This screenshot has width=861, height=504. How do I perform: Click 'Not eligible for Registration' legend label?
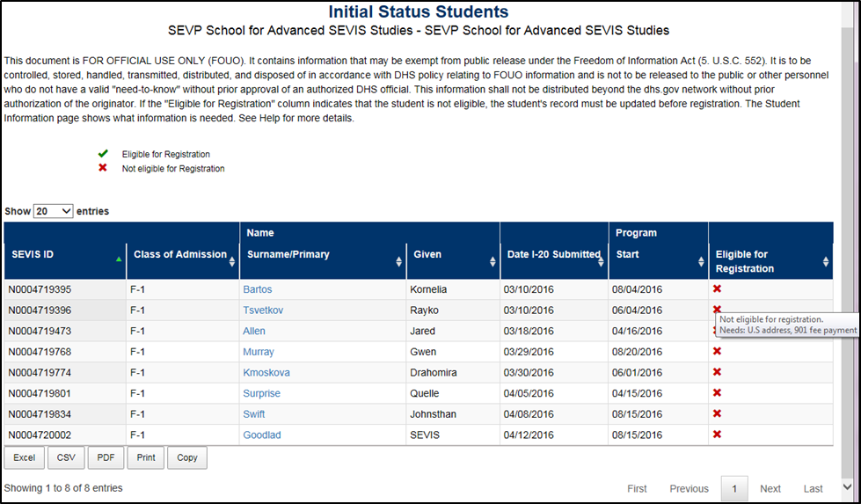(173, 169)
